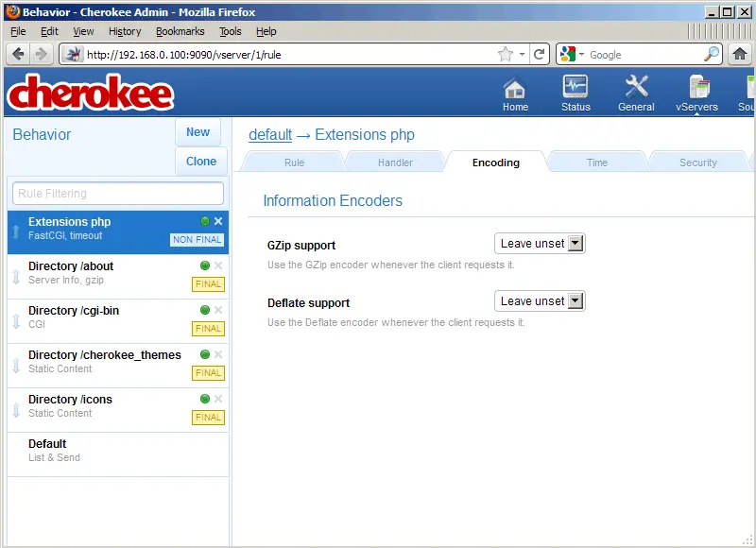Image resolution: width=756 pixels, height=548 pixels.
Task: Delete the Directory /icons rule
Action: [x=218, y=399]
